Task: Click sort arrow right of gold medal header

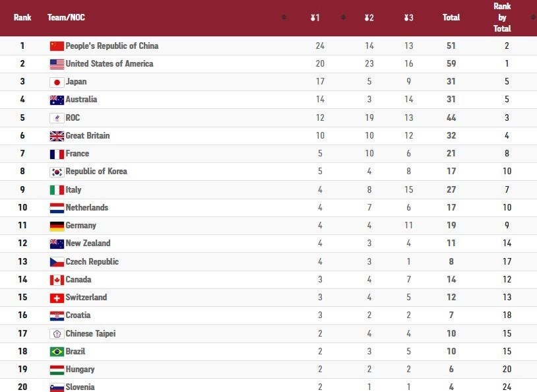Action: pos(343,18)
